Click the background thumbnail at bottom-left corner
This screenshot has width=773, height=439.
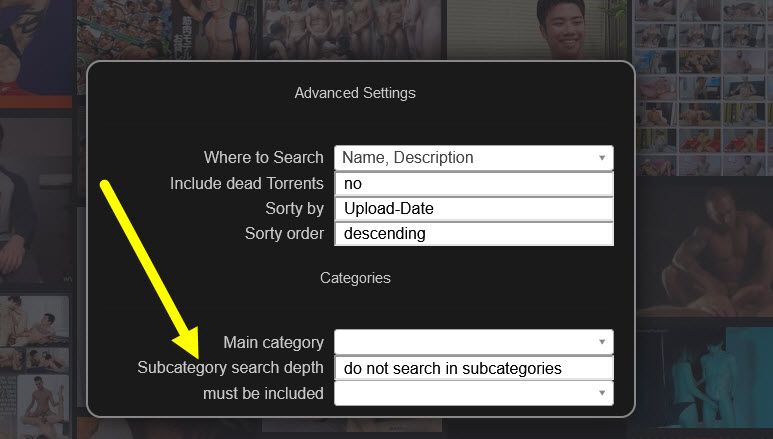[x=35, y=370]
